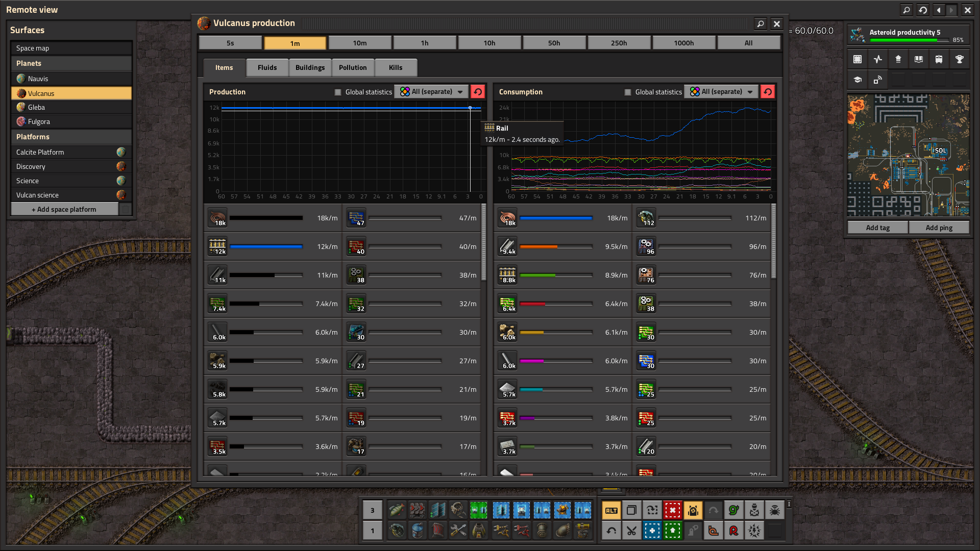Open the trains overview icon
This screenshot has height=551, width=980.
(939, 59)
